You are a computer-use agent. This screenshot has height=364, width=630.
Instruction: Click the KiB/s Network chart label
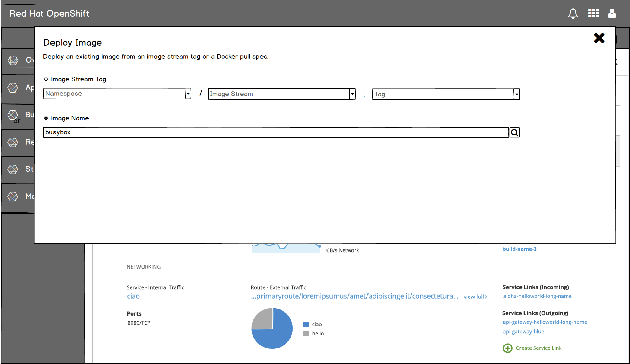[x=342, y=250]
